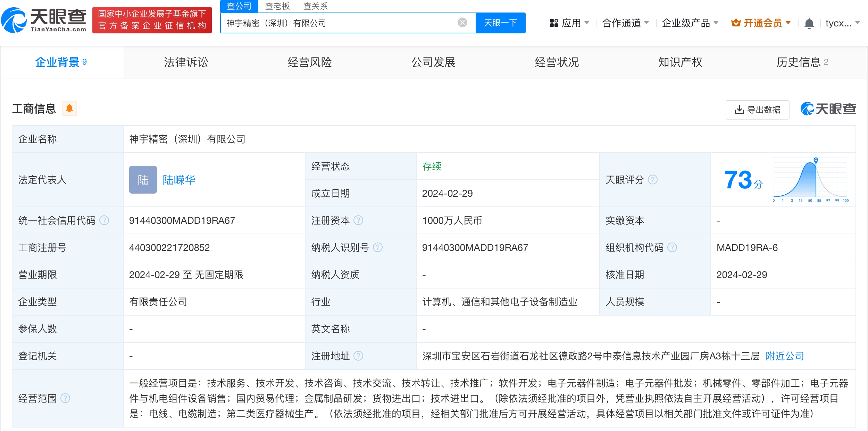Click help icon next to 经营范围
The image size is (868, 431).
tap(65, 398)
